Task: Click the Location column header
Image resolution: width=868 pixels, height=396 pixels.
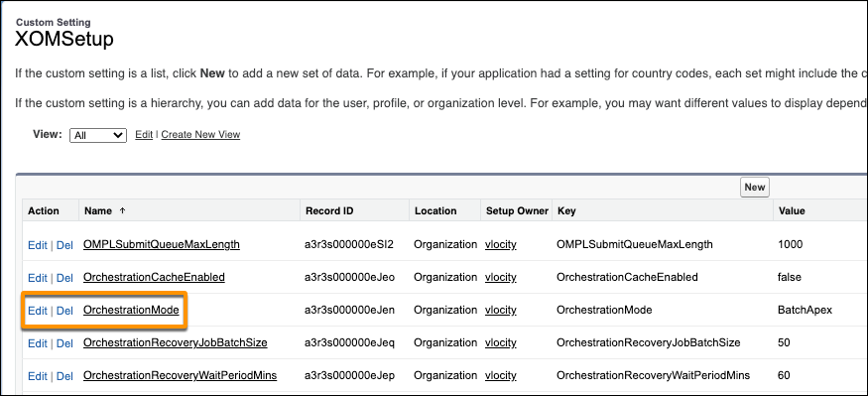Action: pos(435,211)
